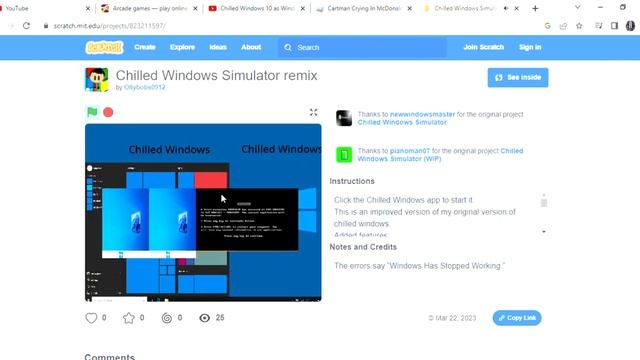Open pianoman07 green avatar thumbnail
This screenshot has height=360, width=640.
344,155
